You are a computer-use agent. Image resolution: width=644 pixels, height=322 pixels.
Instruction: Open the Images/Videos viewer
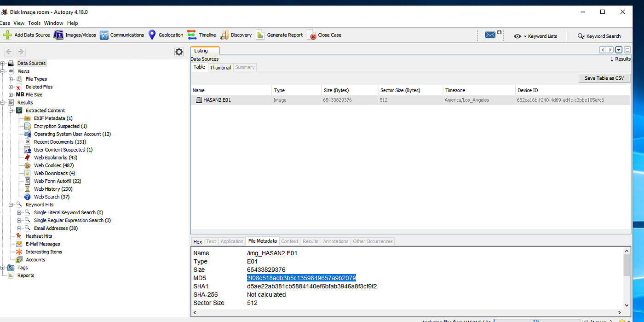click(75, 35)
